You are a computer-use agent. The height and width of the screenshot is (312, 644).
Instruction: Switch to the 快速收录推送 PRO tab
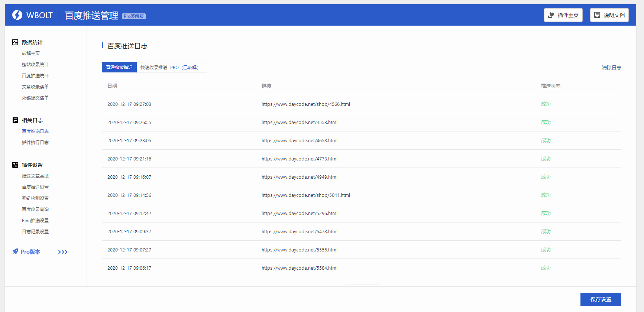[x=172, y=67]
